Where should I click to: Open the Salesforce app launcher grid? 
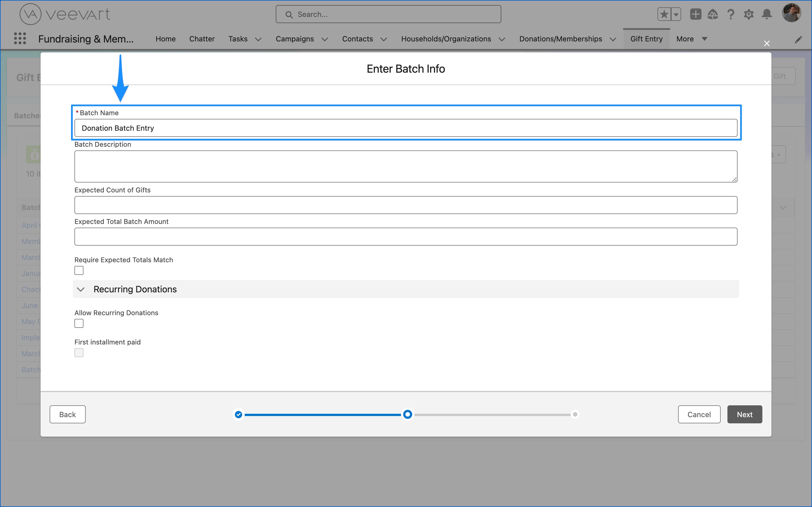point(20,38)
